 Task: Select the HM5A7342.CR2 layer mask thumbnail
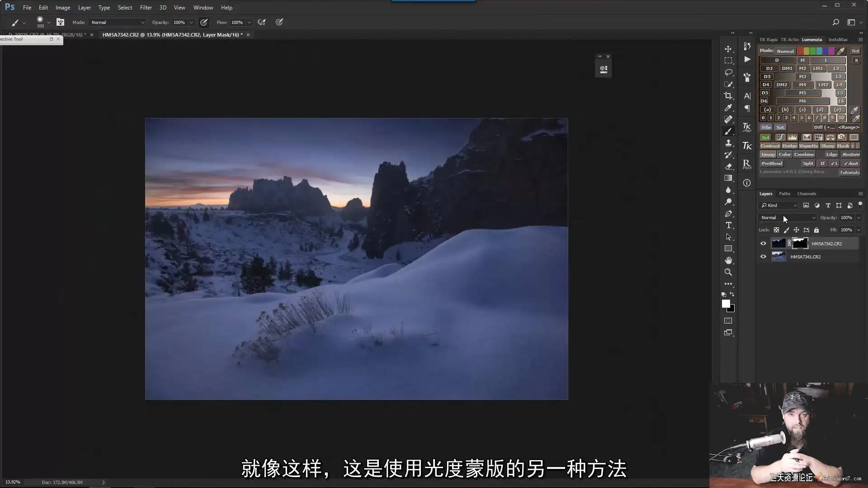pyautogui.click(x=800, y=244)
